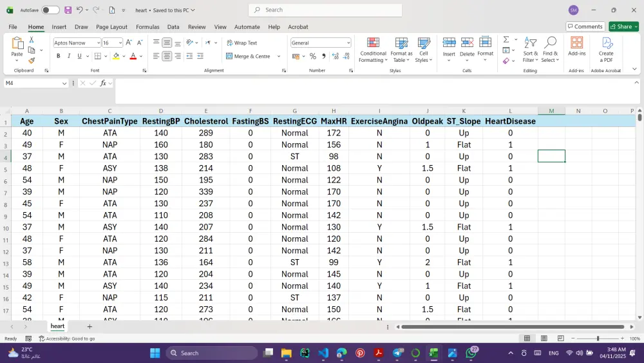This screenshot has height=363, width=644.
Task: Toggle Italic formatting
Action: pyautogui.click(x=69, y=56)
